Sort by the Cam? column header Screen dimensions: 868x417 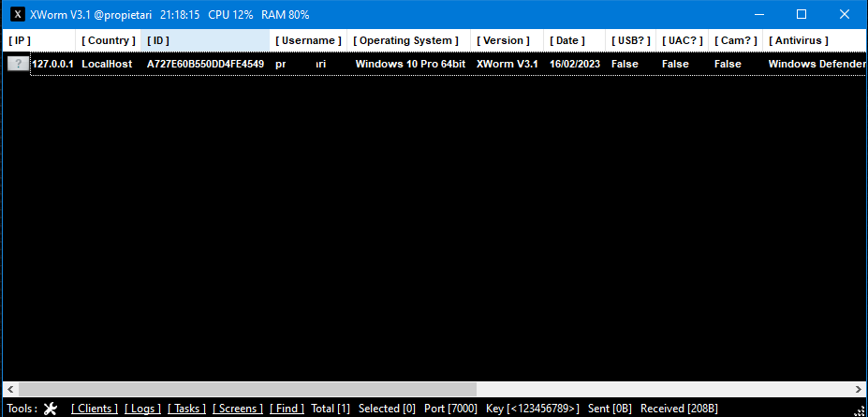tap(736, 40)
